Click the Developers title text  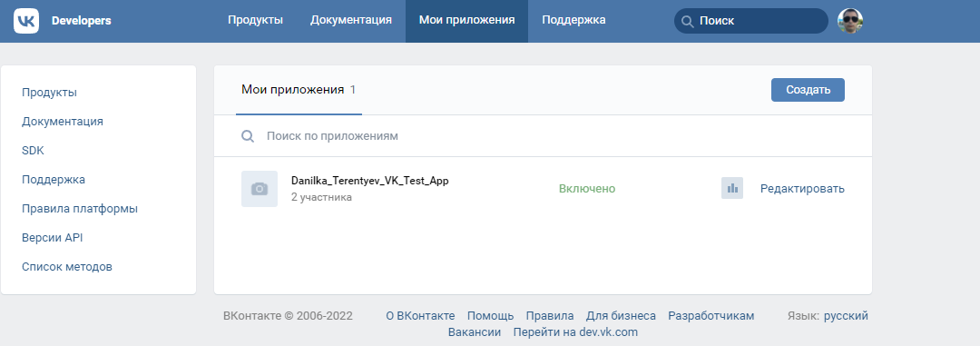(82, 21)
